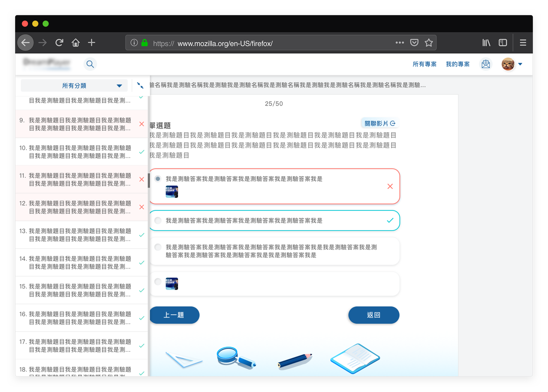Bookmark page with star icon

[428, 43]
